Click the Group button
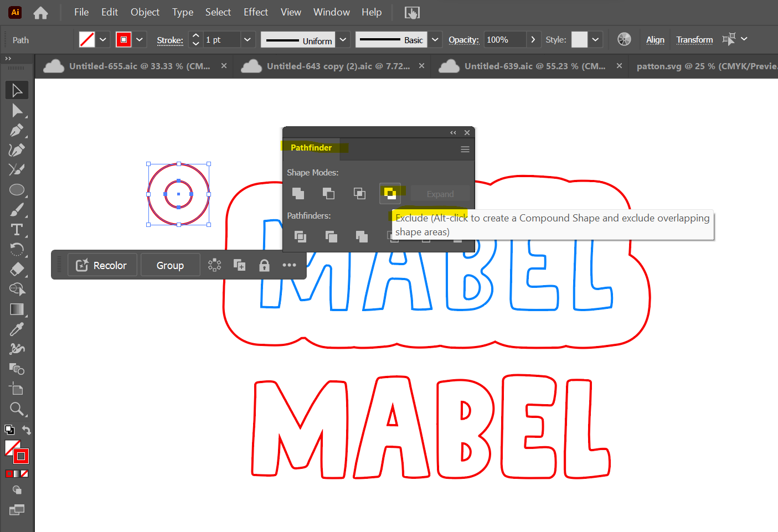 click(x=170, y=265)
